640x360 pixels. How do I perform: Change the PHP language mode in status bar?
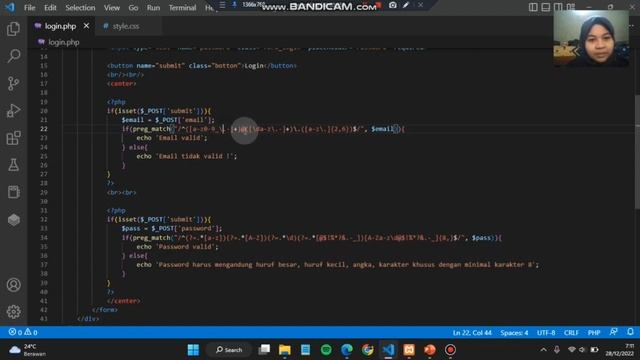coord(594,333)
